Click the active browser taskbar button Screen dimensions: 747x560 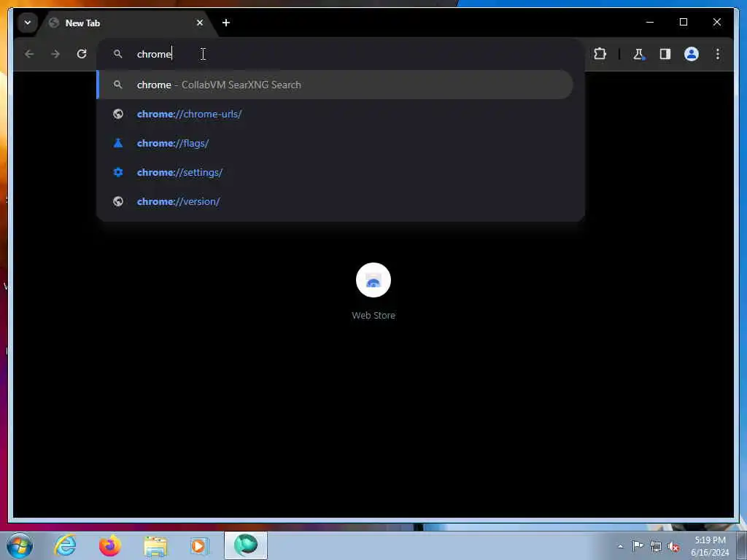(x=246, y=545)
